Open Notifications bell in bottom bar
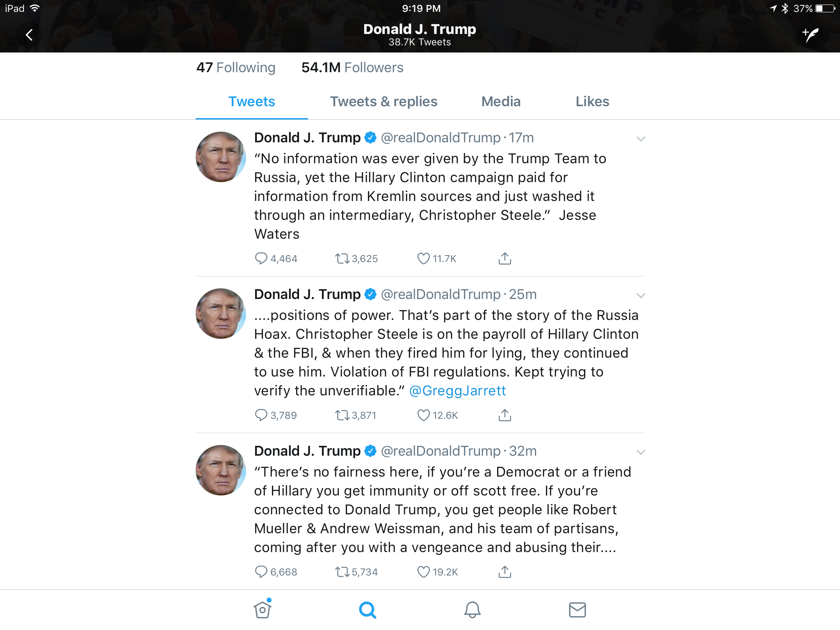Viewport: 840px width, 630px height. click(x=472, y=610)
